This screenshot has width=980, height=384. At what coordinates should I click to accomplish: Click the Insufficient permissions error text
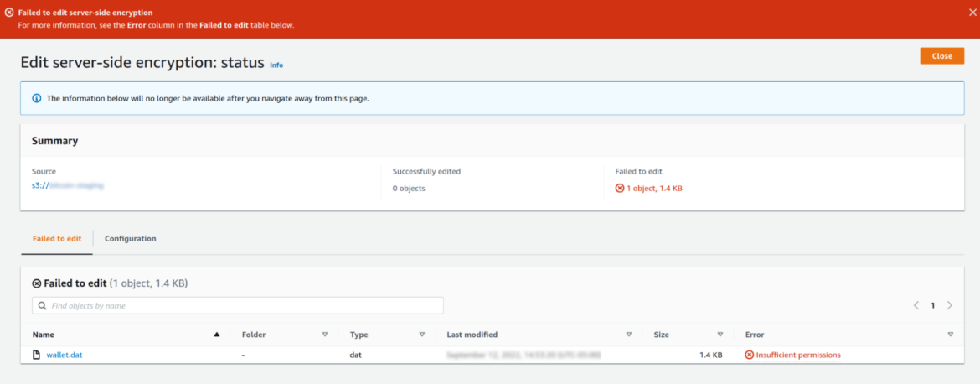[798, 355]
